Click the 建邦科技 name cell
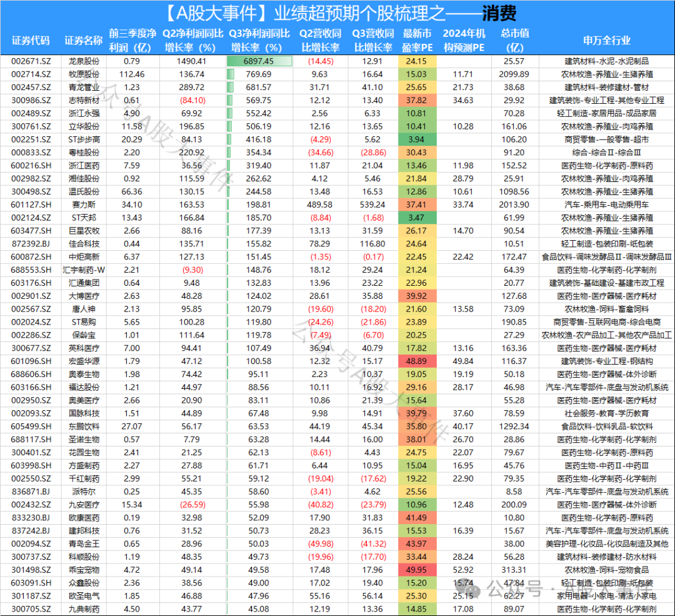This screenshot has width=675, height=616. pos(84,531)
